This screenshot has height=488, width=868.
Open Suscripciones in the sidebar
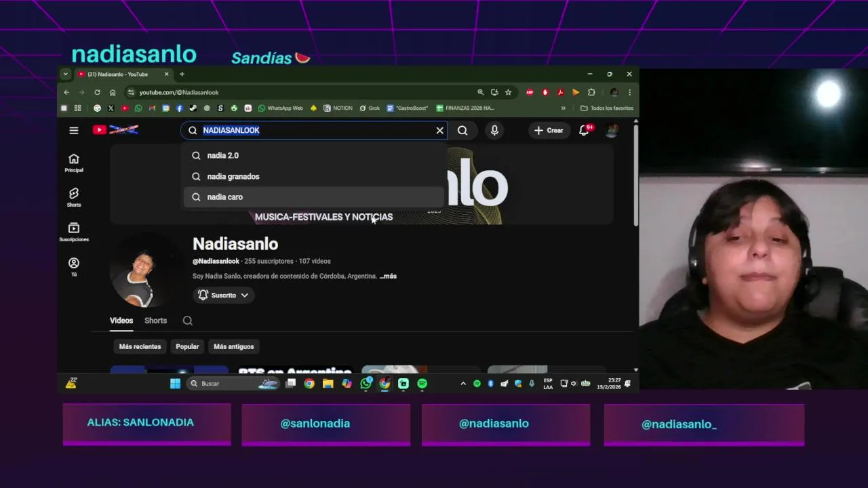[x=74, y=232]
